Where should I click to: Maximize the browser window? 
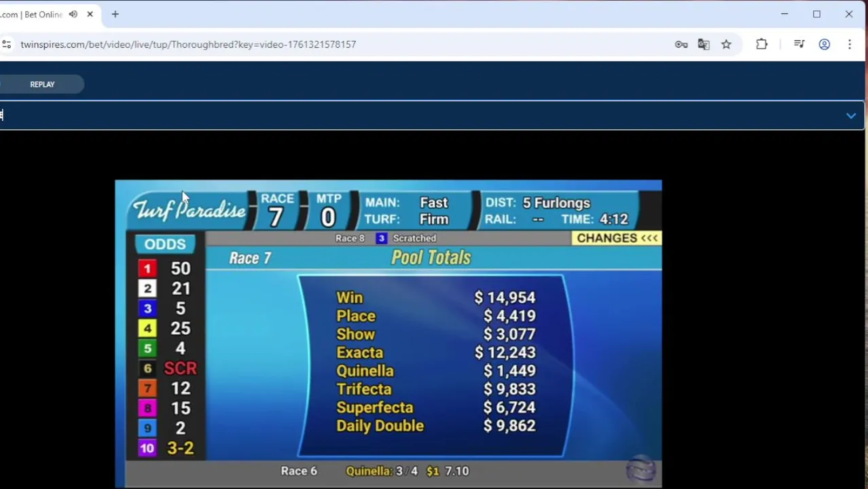pos(816,14)
